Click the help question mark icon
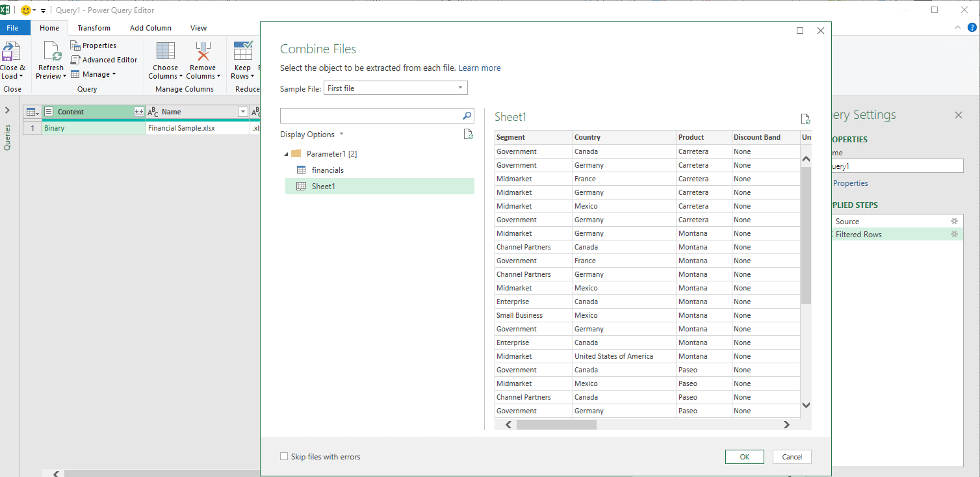This screenshot has height=477, width=980. click(x=972, y=27)
